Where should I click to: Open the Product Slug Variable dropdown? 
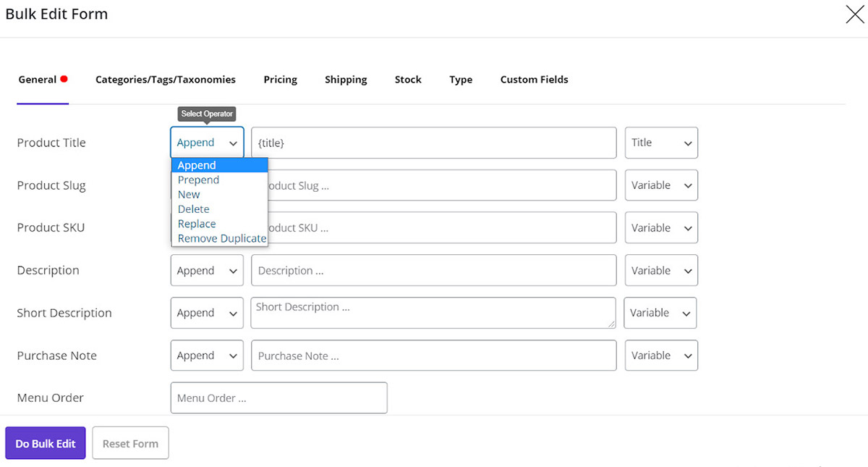(x=661, y=185)
